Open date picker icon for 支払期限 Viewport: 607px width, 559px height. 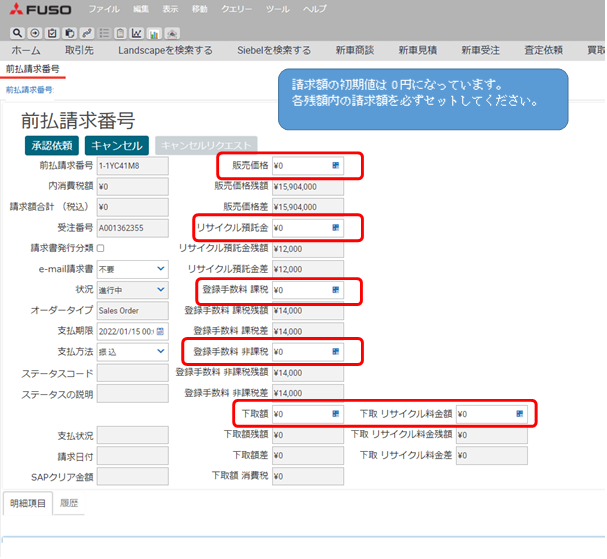pyautogui.click(x=161, y=331)
